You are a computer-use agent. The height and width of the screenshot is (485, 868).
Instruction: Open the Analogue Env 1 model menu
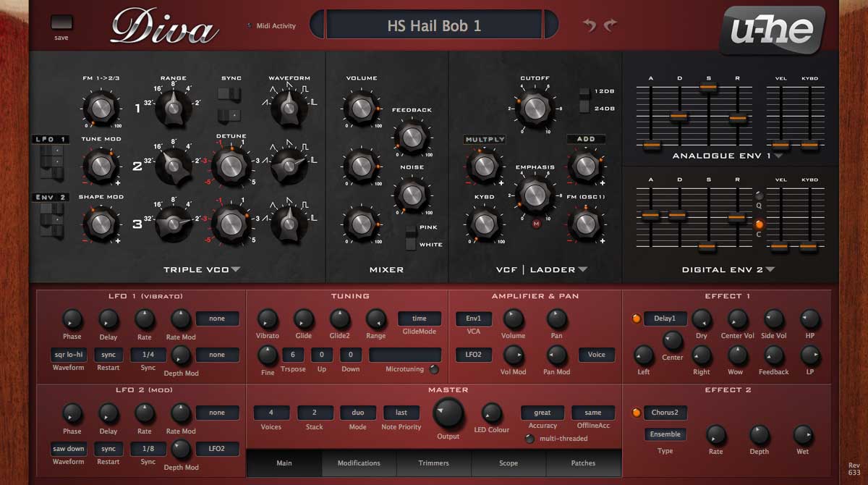tap(778, 156)
